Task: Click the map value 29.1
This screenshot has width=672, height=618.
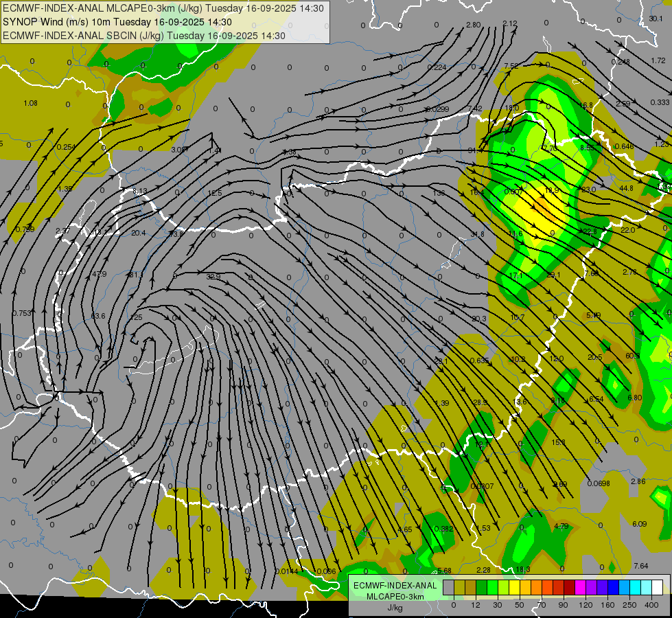Action: [x=553, y=275]
